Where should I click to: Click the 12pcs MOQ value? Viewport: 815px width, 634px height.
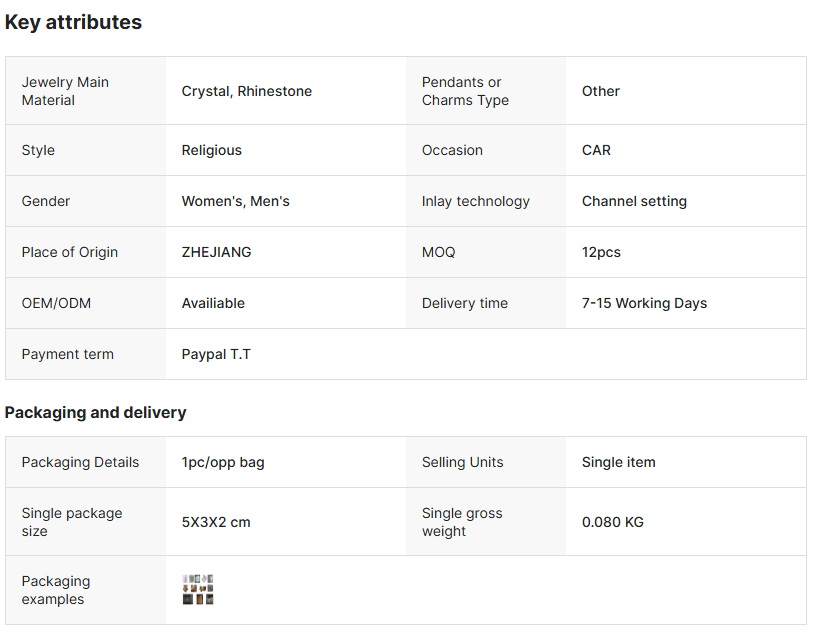(601, 252)
